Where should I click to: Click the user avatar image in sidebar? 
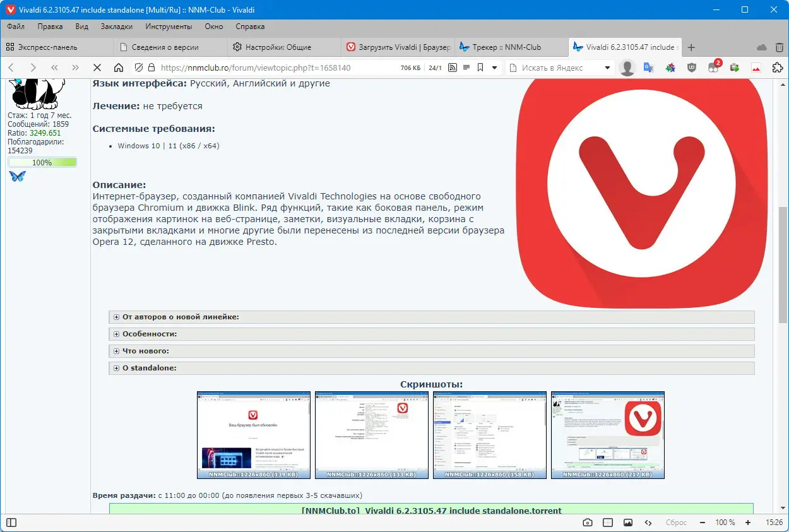pos(39,93)
